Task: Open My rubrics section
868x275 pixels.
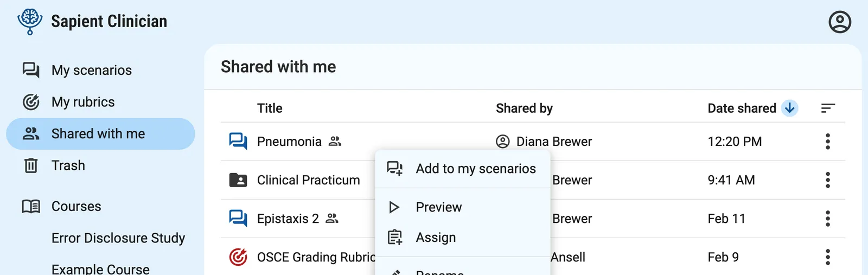Action: (83, 102)
